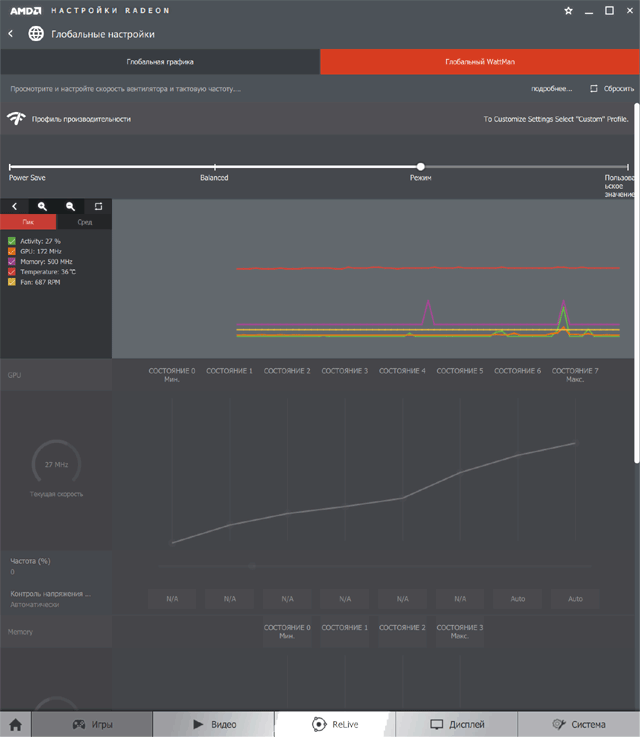Click the star favorites icon in title bar

click(x=568, y=10)
